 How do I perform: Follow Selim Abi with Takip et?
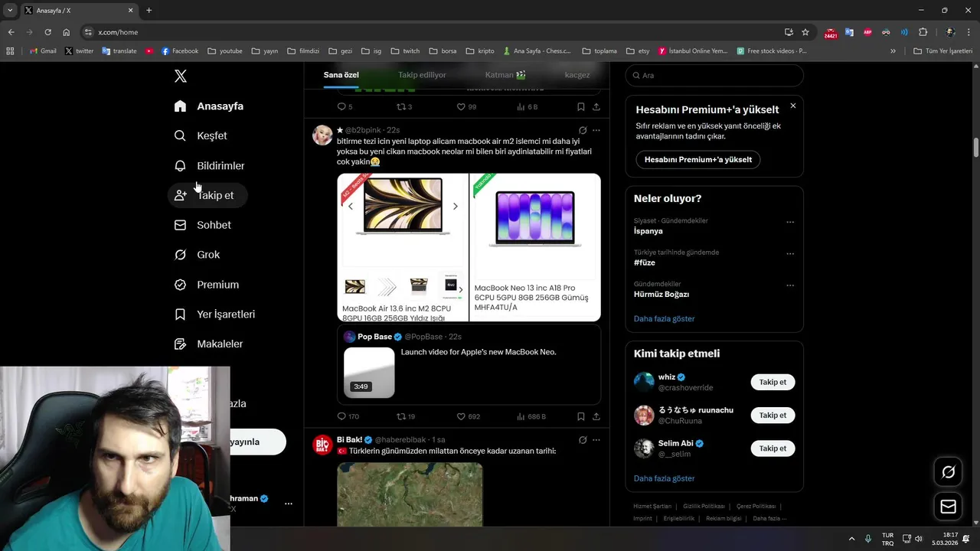click(773, 448)
